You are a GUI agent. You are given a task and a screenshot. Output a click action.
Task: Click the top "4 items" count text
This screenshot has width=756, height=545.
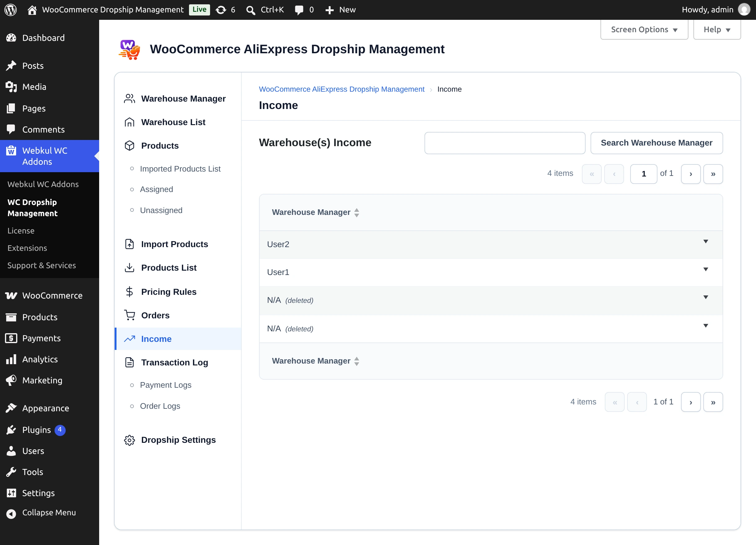(560, 173)
